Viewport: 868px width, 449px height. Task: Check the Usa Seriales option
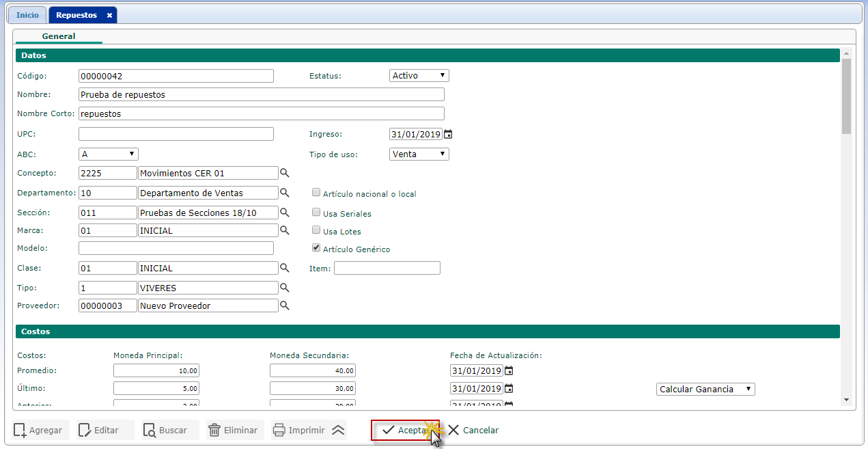(316, 213)
